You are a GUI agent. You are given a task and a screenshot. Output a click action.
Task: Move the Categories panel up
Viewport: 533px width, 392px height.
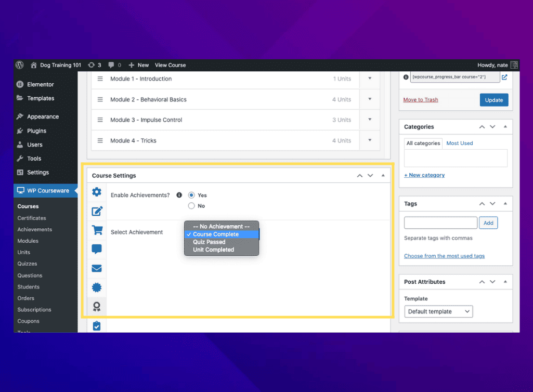482,127
